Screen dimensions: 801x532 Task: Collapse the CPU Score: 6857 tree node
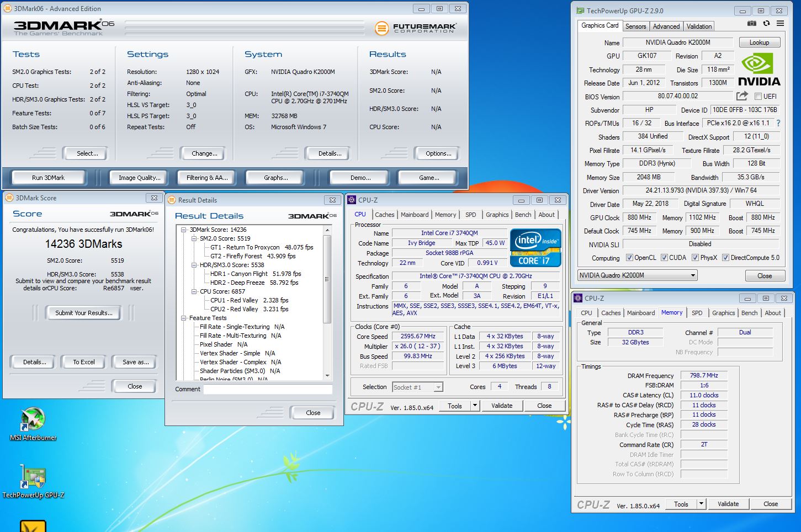point(194,291)
